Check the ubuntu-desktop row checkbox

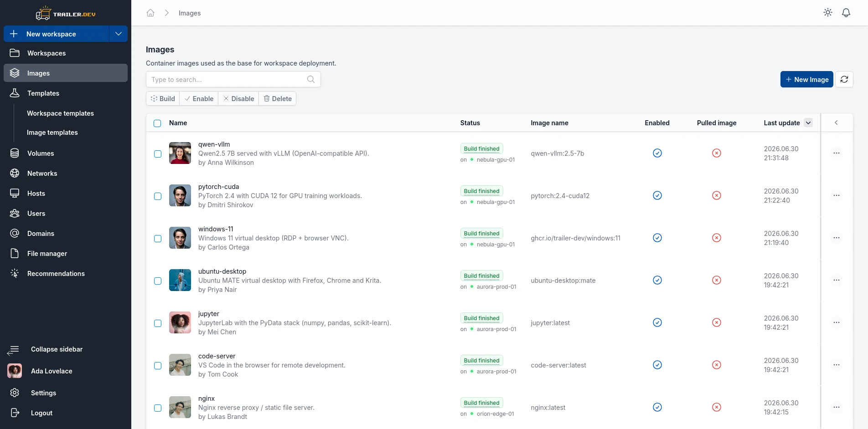tap(158, 281)
